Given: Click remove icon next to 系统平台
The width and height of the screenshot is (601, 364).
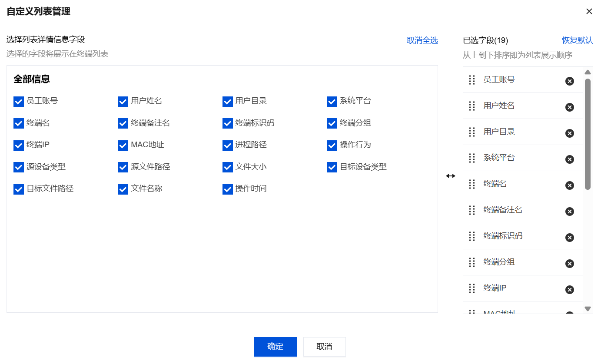Looking at the screenshot, I should (569, 159).
